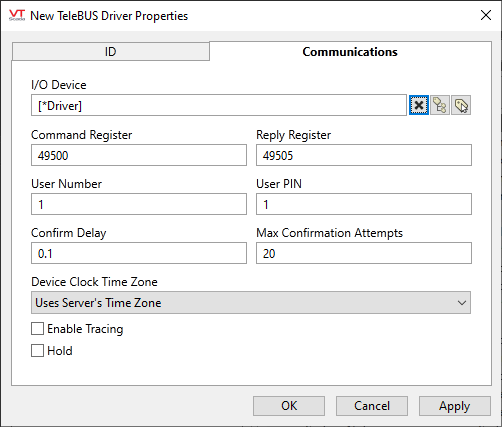Dismiss the dialog using the Cancel button
The height and width of the screenshot is (427, 502).
pos(372,406)
